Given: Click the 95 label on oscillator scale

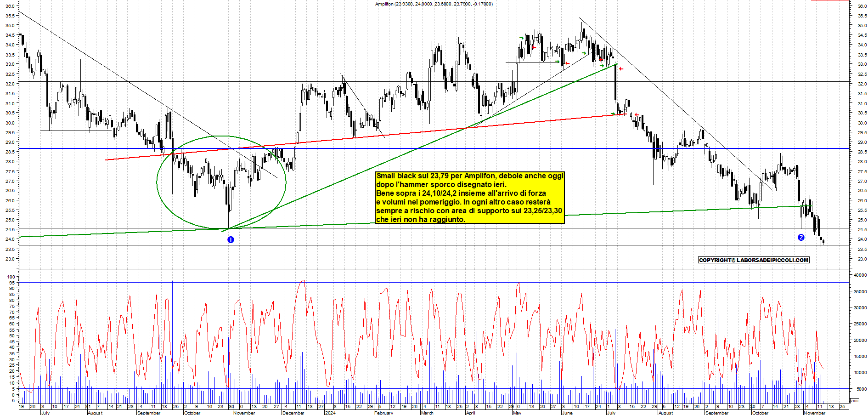Looking at the screenshot, I should coord(12,282).
